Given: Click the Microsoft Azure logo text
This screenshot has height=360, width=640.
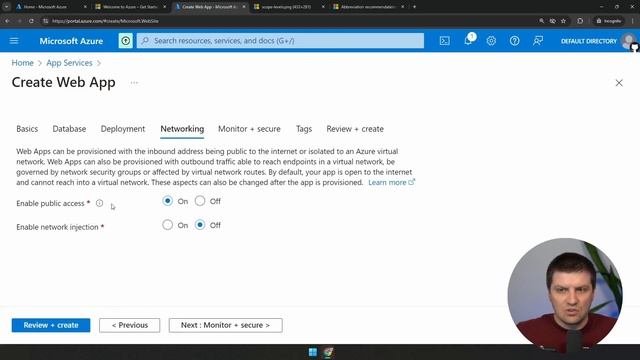Looking at the screenshot, I should pyautogui.click(x=71, y=41).
